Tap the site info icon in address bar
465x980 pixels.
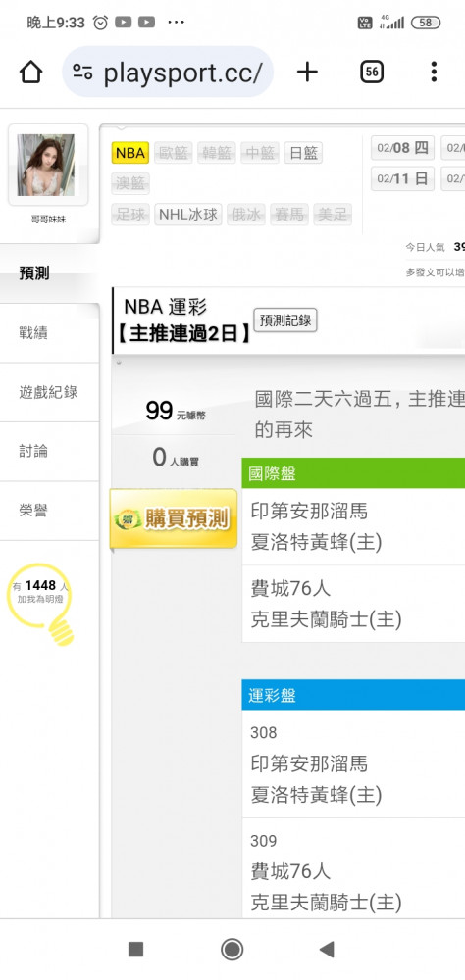(82, 72)
